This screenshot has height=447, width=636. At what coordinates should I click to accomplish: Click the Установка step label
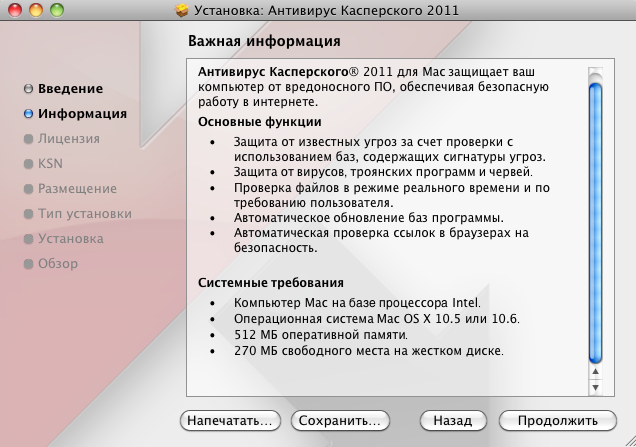[71, 239]
